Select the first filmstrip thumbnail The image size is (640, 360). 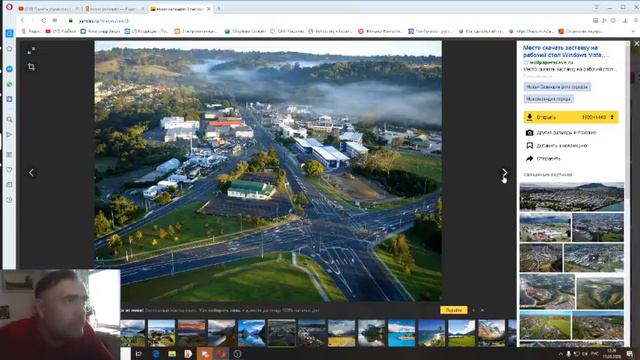coord(133,333)
